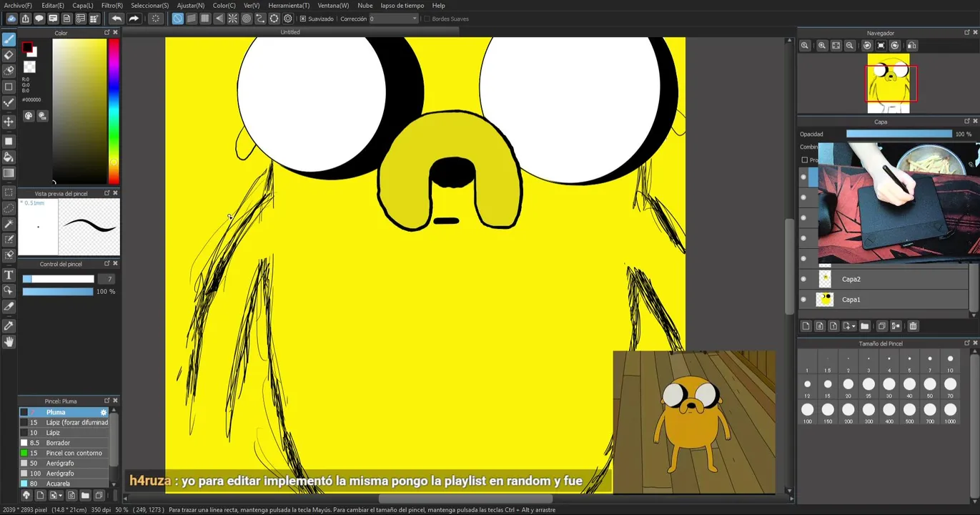Click the Undo arrow in the toolbar
This screenshot has width=980, height=515.
[117, 19]
